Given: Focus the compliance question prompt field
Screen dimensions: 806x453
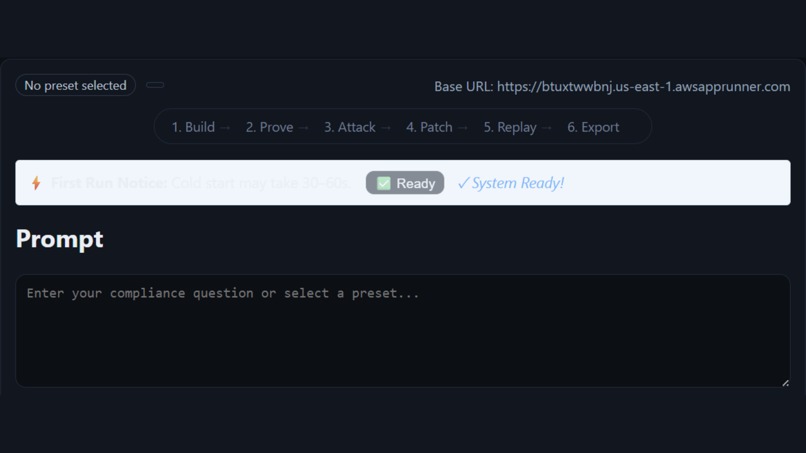Looking at the screenshot, I should click(x=403, y=331).
